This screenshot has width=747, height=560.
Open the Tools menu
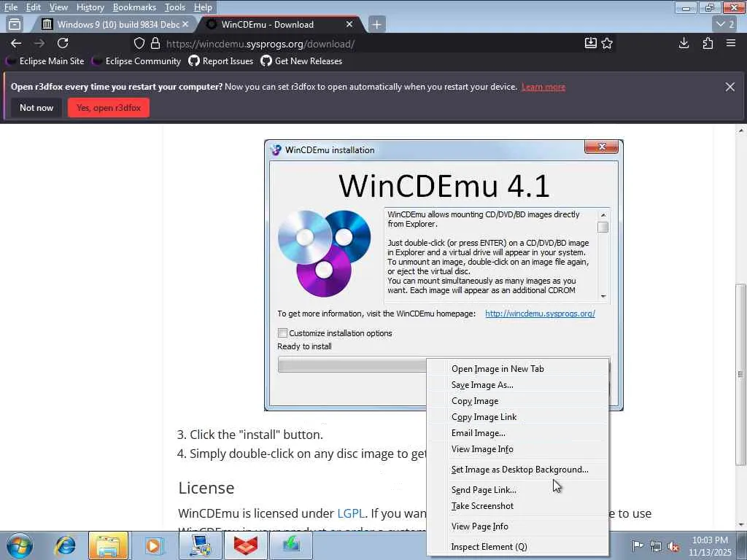tap(175, 7)
